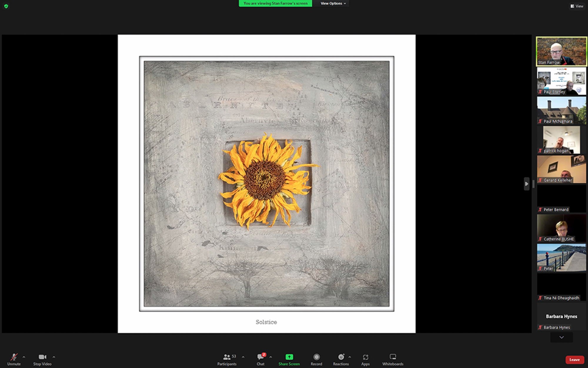Click the Share Screen button
This screenshot has width=588, height=368.
(289, 359)
